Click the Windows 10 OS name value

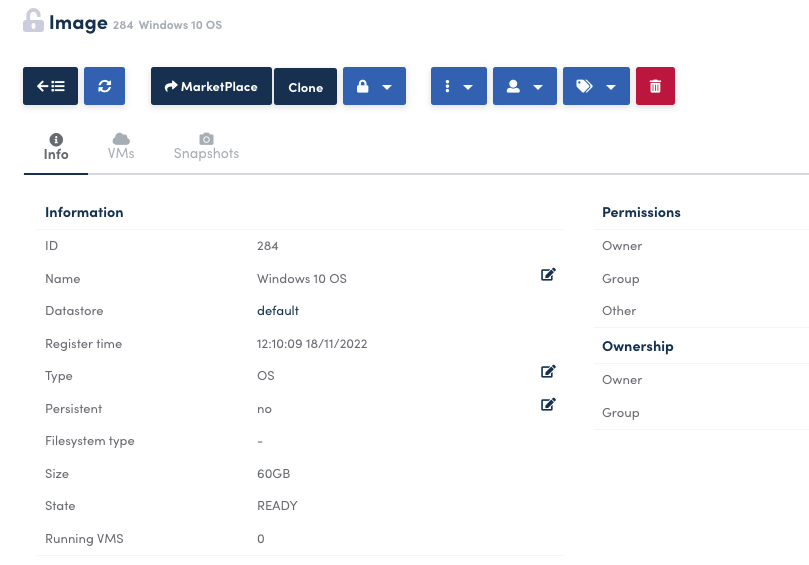[x=302, y=279]
